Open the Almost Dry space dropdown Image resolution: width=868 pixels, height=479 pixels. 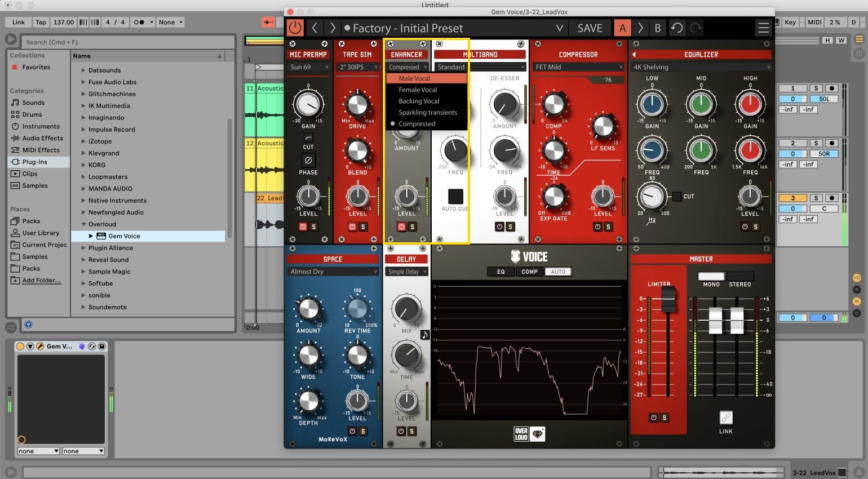333,272
